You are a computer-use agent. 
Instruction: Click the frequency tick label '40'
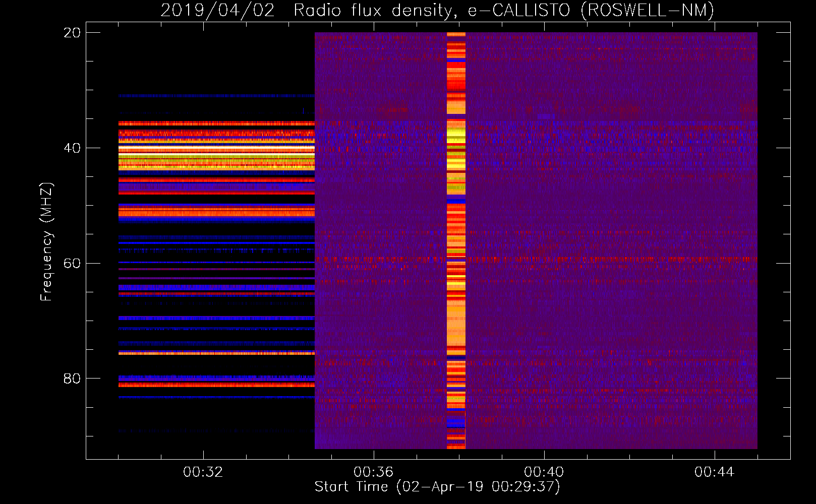click(72, 148)
